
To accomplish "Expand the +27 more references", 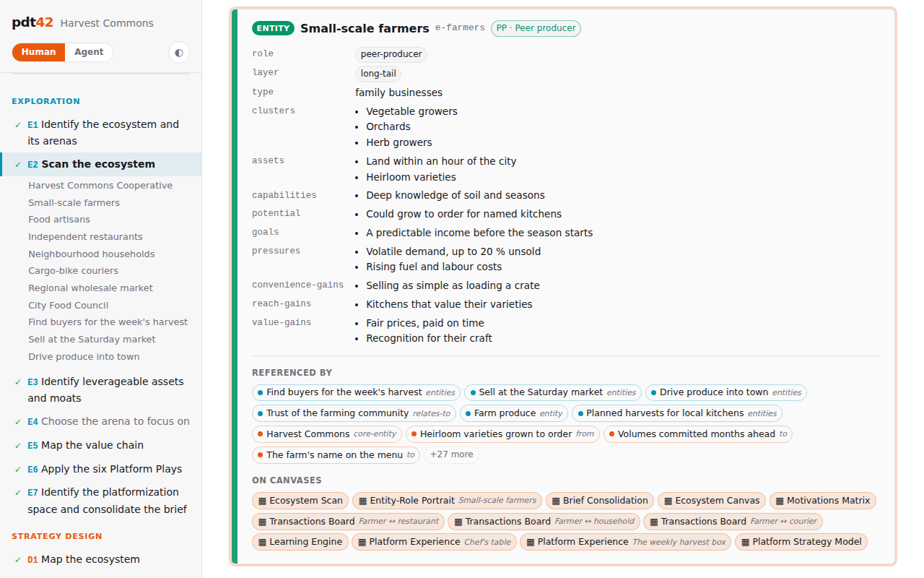I will (x=452, y=455).
